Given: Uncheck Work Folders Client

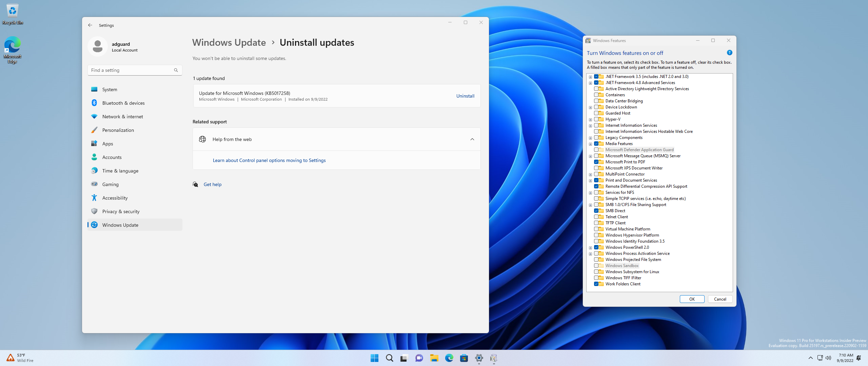Looking at the screenshot, I should 596,284.
